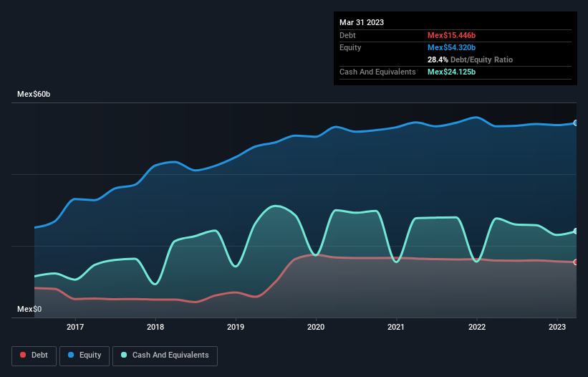Click the Mex$0 y-axis label
Image resolution: width=588 pixels, height=377 pixels.
tap(29, 309)
